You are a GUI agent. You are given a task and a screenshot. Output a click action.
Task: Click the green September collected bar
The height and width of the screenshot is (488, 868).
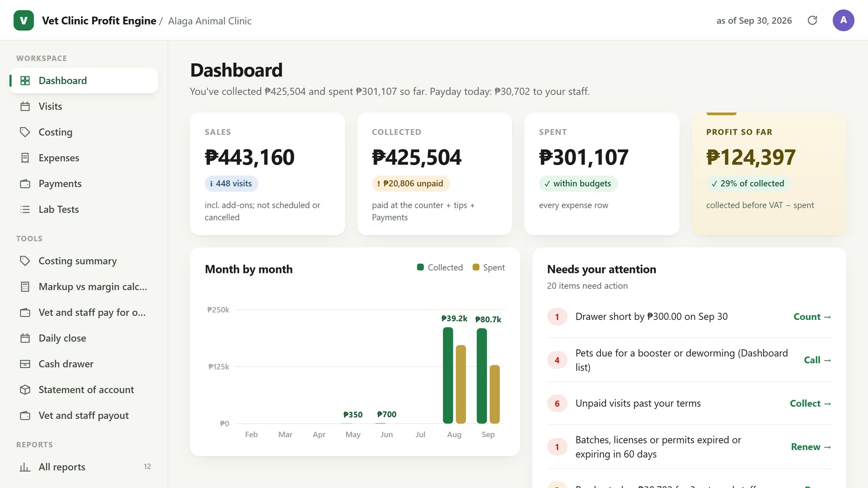(x=482, y=376)
